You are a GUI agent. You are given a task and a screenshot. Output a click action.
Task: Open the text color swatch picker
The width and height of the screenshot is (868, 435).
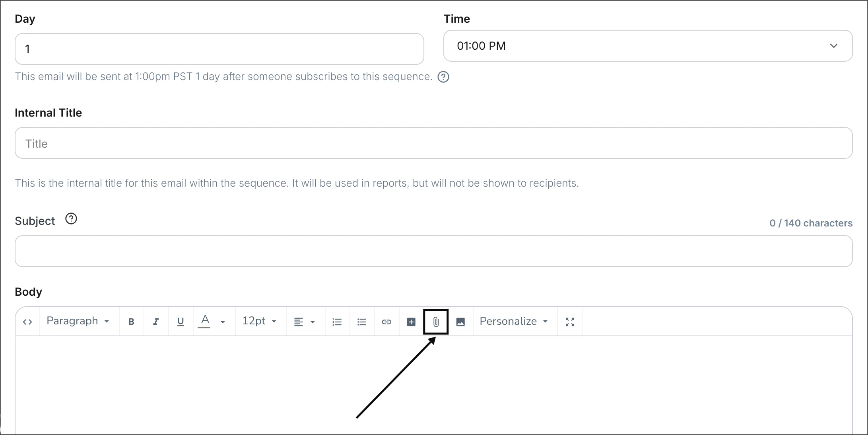[x=223, y=322]
